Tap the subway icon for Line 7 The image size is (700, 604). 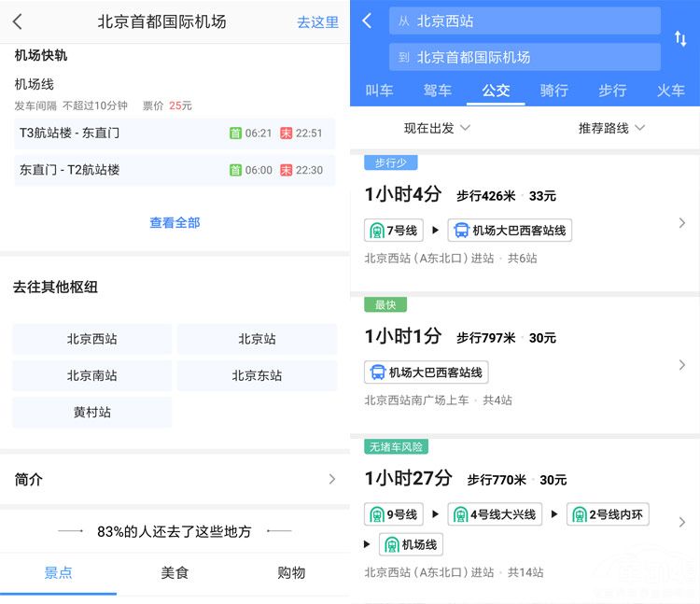(377, 231)
